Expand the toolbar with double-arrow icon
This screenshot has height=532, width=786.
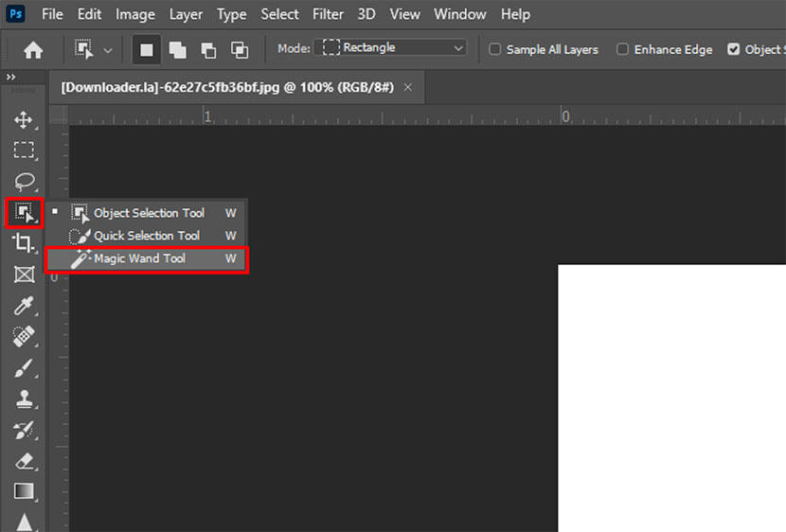pyautogui.click(x=10, y=77)
